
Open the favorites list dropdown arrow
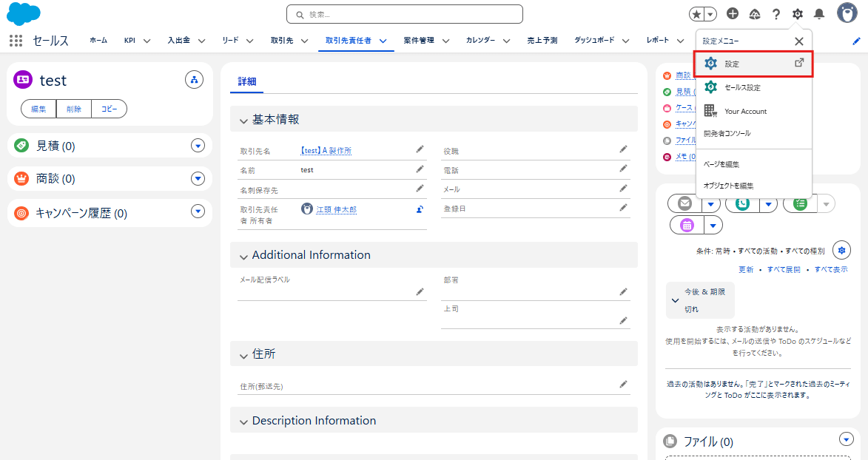(710, 14)
